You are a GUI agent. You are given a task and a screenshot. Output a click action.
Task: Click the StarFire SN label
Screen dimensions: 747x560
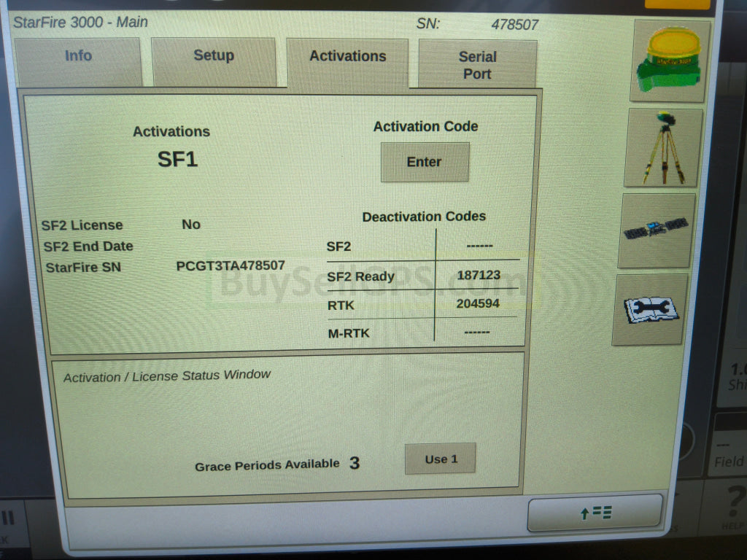(x=83, y=268)
